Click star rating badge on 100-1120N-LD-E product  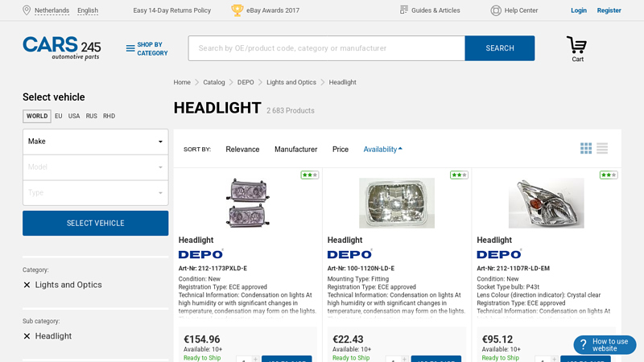coord(459,175)
